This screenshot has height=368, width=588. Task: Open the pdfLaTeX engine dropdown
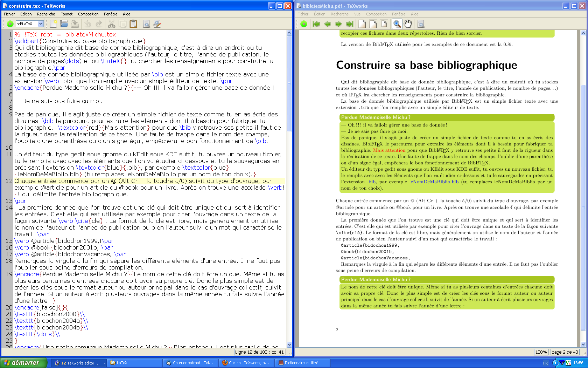41,24
